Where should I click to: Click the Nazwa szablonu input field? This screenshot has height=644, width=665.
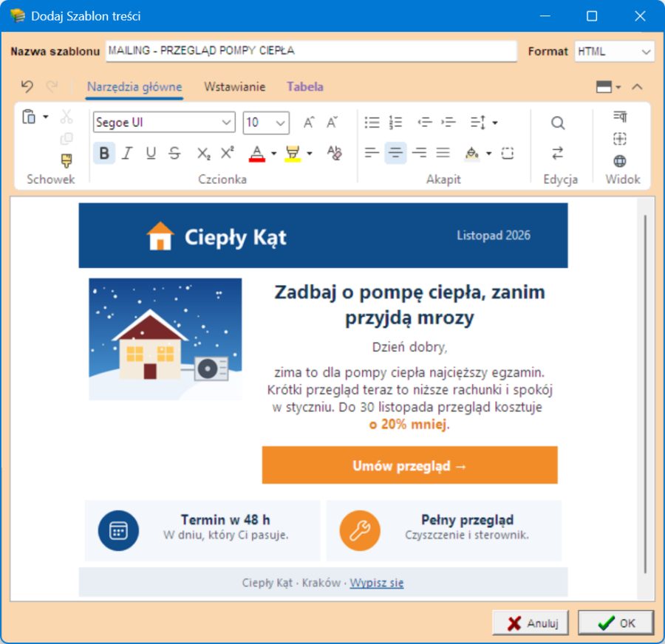click(311, 51)
